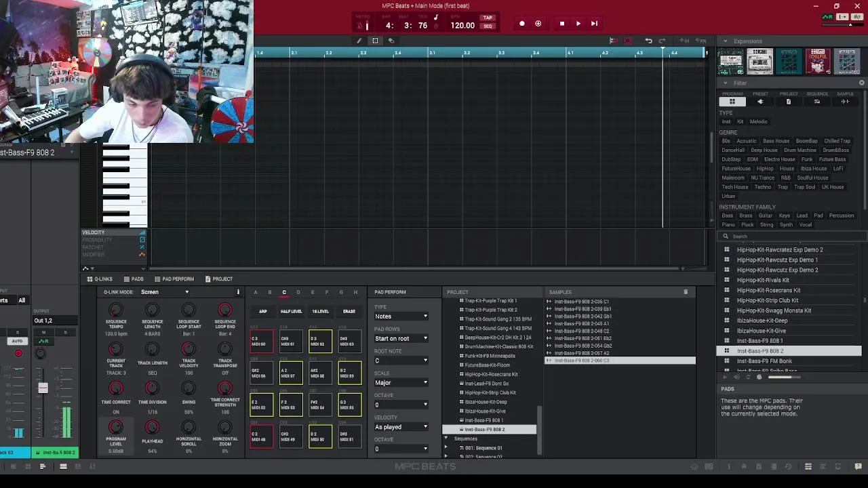Open the PROJECT tab
This screenshot has height=488, width=868.
[x=218, y=279]
